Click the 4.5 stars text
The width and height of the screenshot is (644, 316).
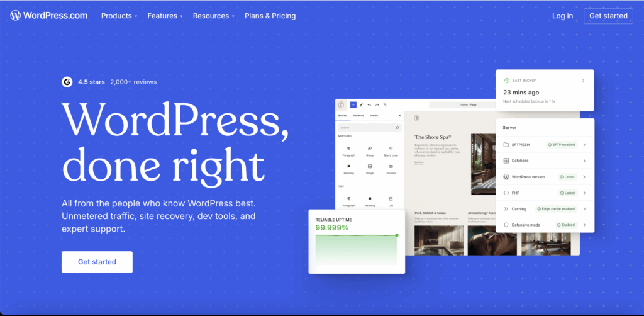pyautogui.click(x=91, y=82)
